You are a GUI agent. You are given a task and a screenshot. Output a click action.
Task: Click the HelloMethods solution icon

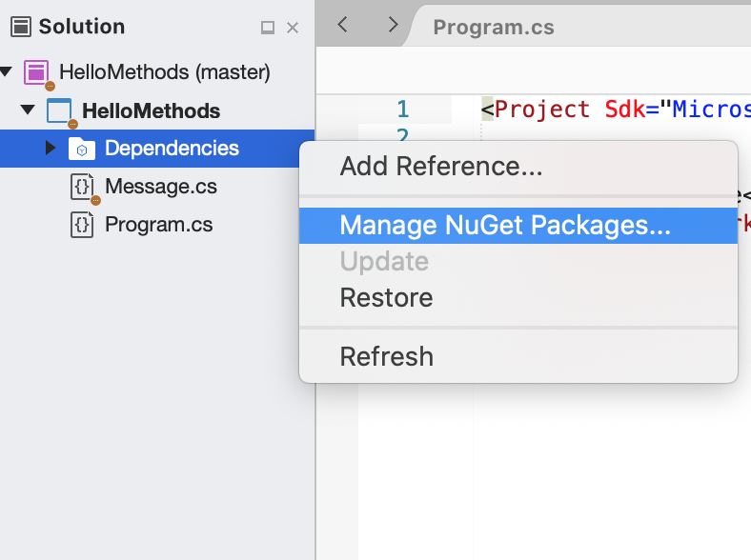point(36,71)
